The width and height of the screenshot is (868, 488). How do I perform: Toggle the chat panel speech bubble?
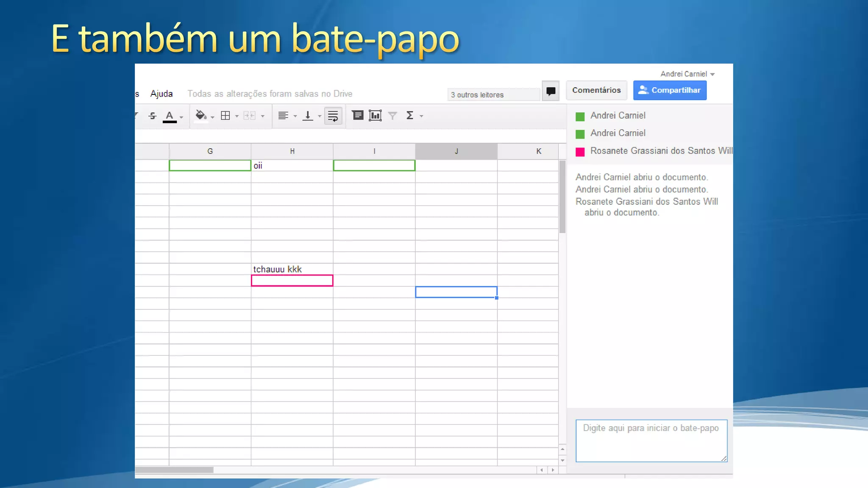tap(551, 91)
